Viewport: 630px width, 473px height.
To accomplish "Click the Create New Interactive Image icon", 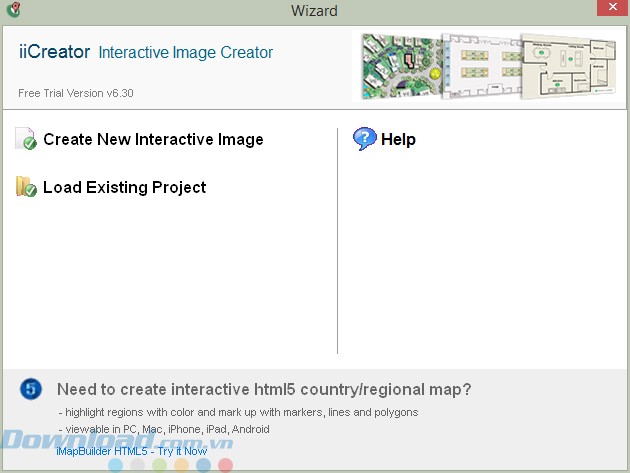I will click(x=26, y=140).
